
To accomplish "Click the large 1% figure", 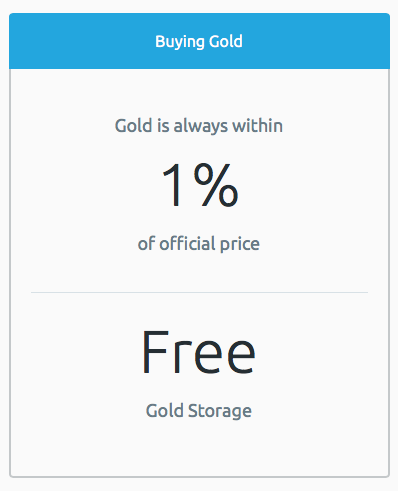I will coord(200,185).
